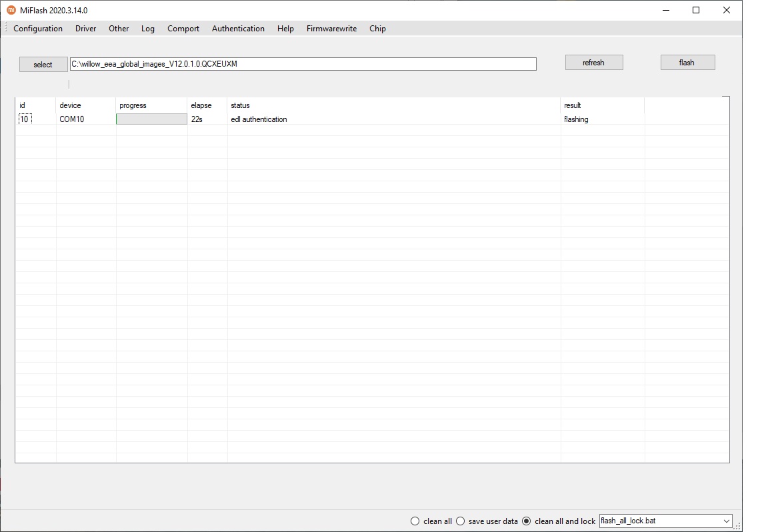Open the Configuration menu
The height and width of the screenshot is (532, 768).
point(38,29)
